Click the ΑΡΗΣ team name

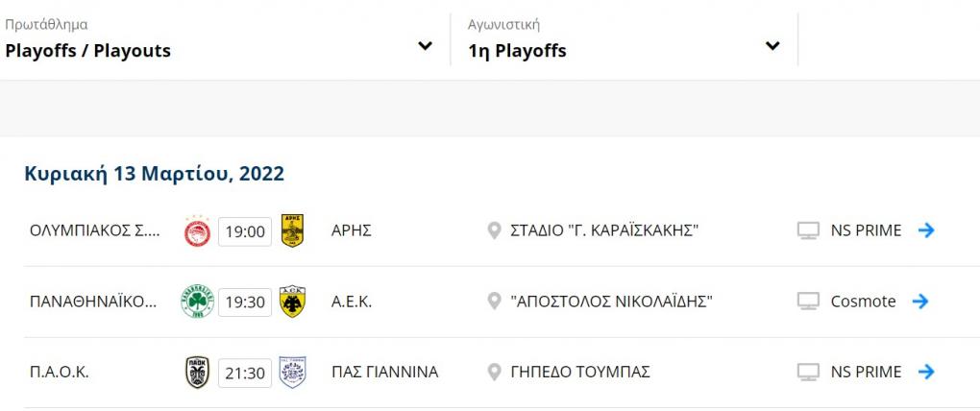coord(351,231)
